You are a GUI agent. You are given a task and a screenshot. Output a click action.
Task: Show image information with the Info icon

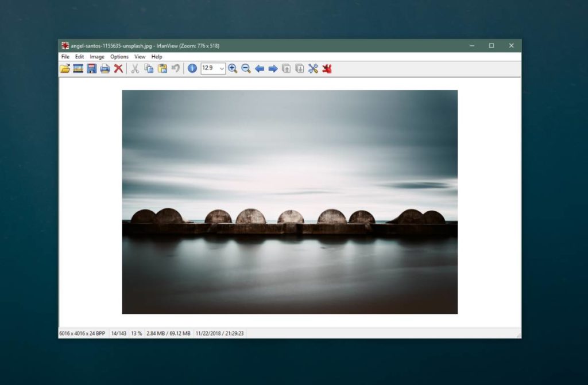pos(191,68)
